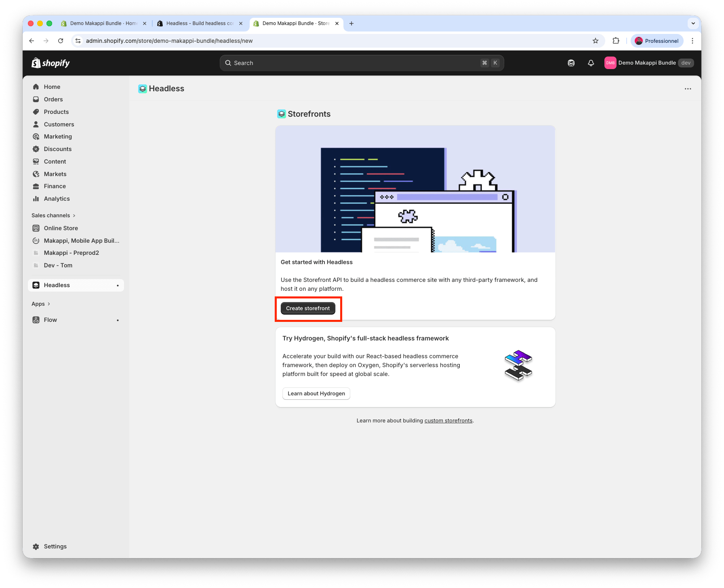This screenshot has height=588, width=724.
Task: Bookmark this page with the star icon
Action: coord(595,41)
